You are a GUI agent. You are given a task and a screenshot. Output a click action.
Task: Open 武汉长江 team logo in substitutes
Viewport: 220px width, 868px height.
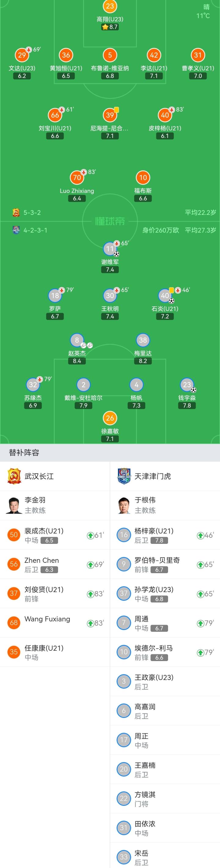point(14,476)
